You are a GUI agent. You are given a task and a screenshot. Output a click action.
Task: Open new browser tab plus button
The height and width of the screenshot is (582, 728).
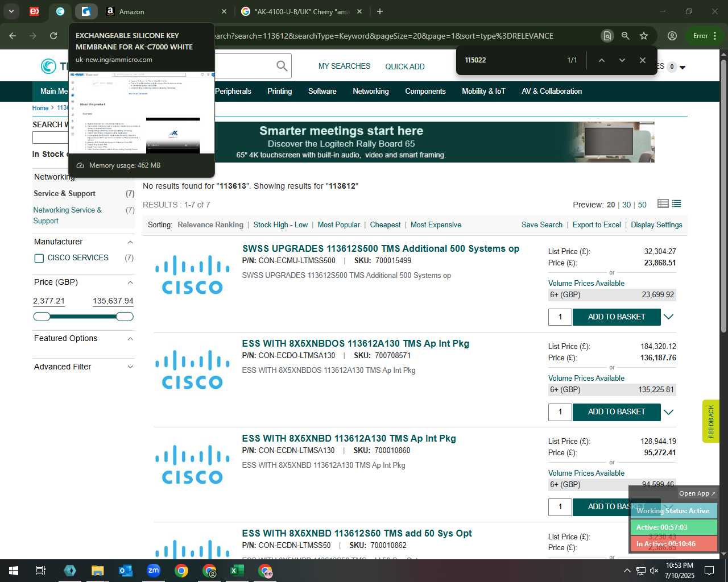pyautogui.click(x=380, y=11)
